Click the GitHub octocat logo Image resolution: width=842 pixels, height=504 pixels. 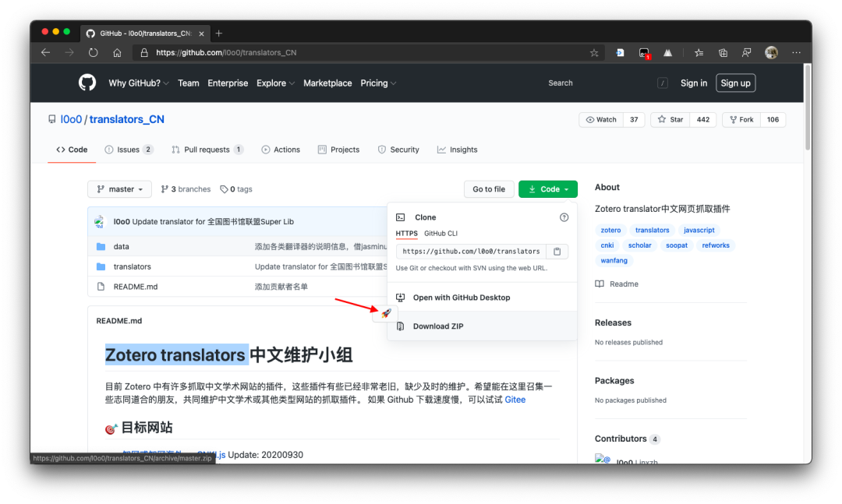point(87,83)
